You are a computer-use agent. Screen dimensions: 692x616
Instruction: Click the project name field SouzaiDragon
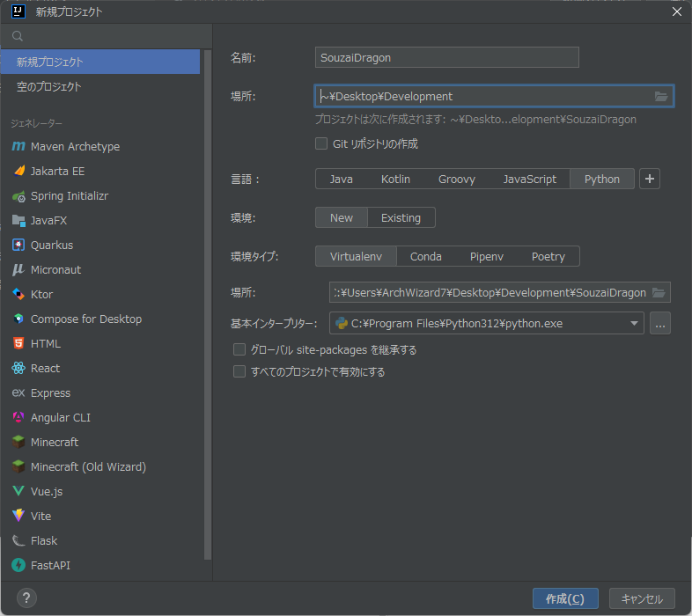click(447, 57)
